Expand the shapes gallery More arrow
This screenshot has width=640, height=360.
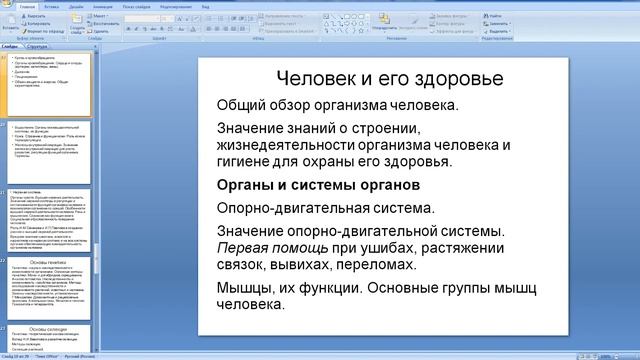pyautogui.click(x=368, y=31)
